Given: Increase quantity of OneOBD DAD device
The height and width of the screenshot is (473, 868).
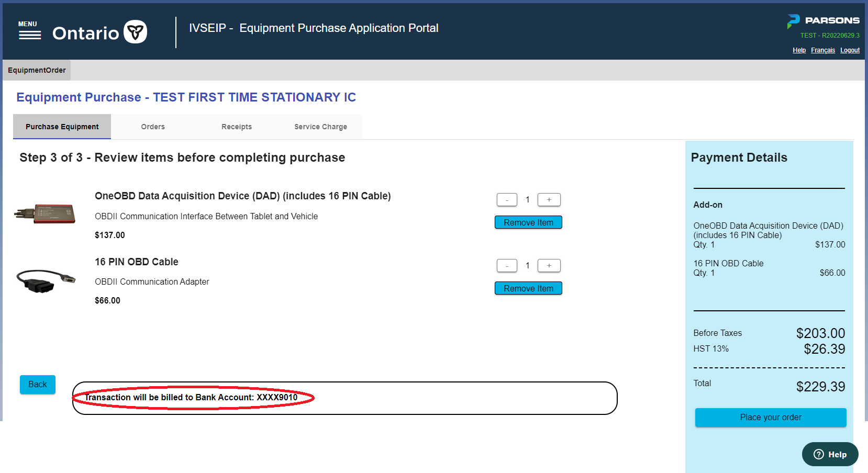Looking at the screenshot, I should (x=549, y=199).
